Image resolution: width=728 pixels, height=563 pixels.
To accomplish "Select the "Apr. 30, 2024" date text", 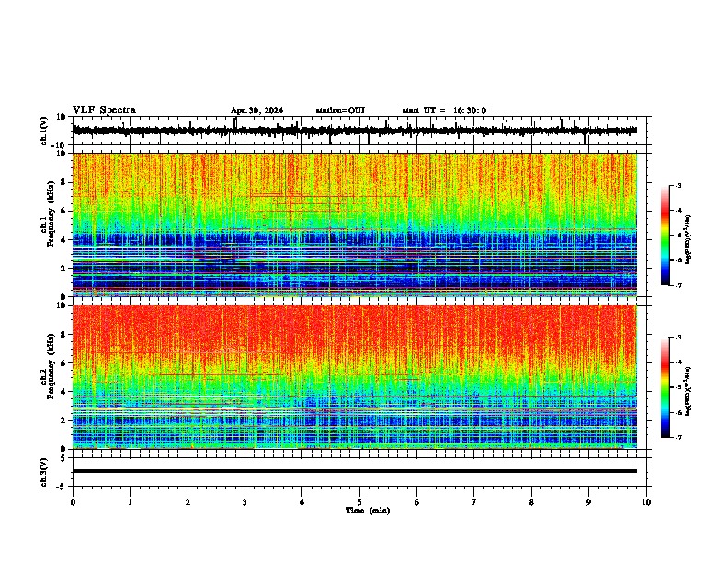I will 256,110.
